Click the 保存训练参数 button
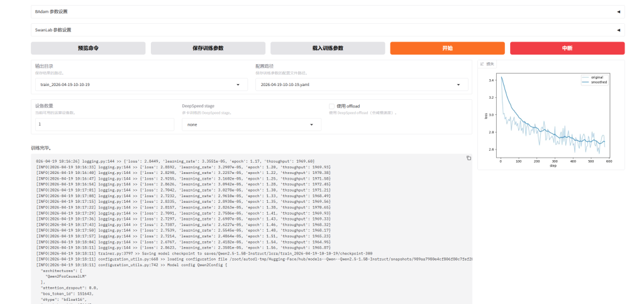This screenshot has height=304, width=644. coord(208,48)
